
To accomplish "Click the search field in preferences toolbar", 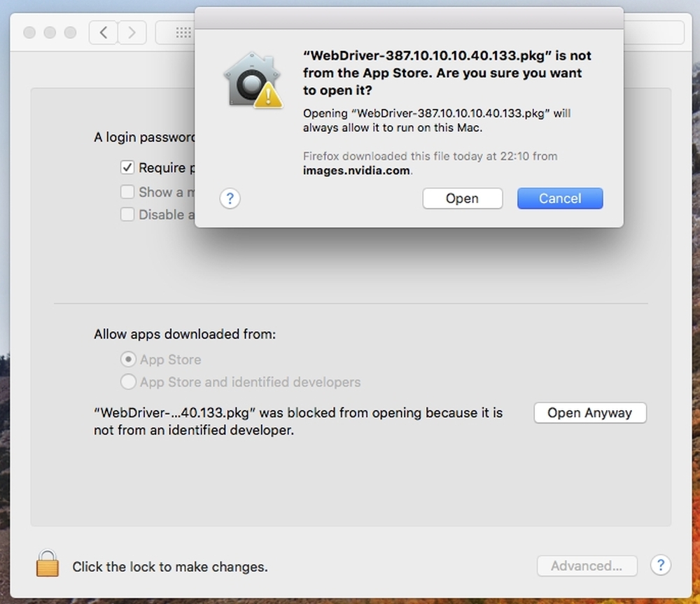I will [x=654, y=32].
